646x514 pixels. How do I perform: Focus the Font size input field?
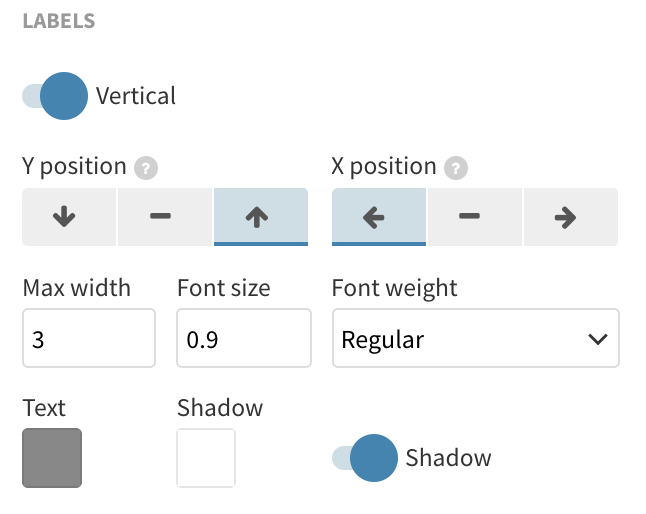(244, 338)
